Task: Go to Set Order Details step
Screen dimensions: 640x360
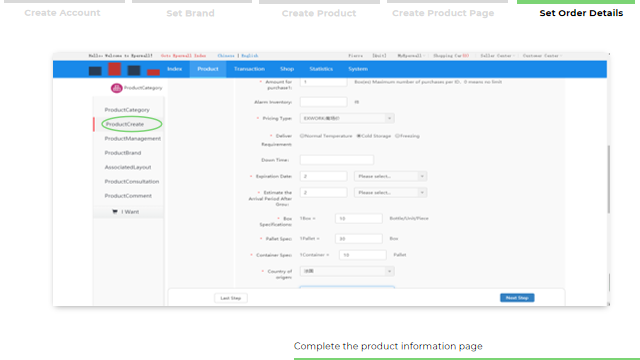Action: 581,13
